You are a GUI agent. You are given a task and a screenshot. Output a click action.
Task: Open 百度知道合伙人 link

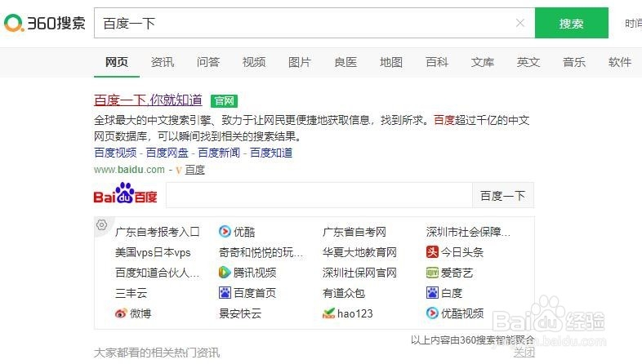(157, 273)
